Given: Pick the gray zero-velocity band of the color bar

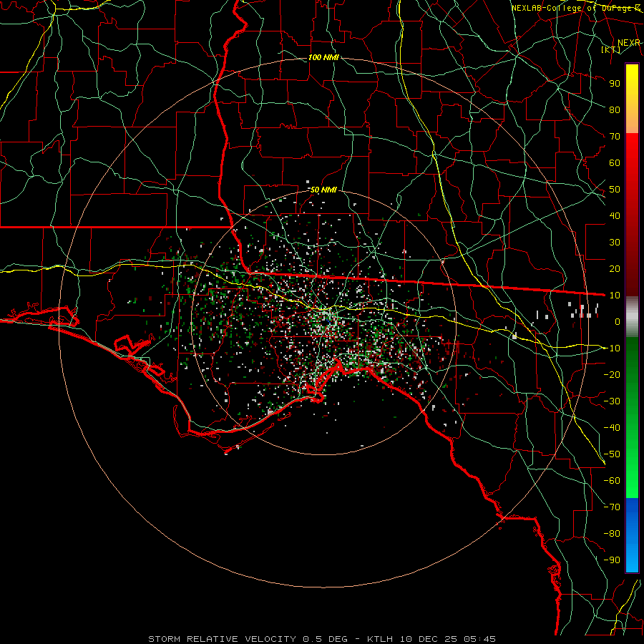Looking at the screenshot, I should pyautogui.click(x=632, y=317).
